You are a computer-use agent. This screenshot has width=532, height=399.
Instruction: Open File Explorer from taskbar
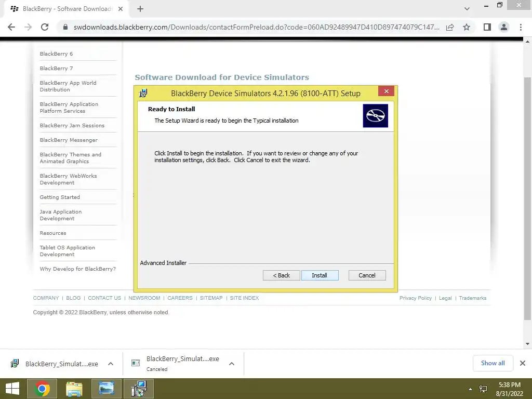(74, 389)
